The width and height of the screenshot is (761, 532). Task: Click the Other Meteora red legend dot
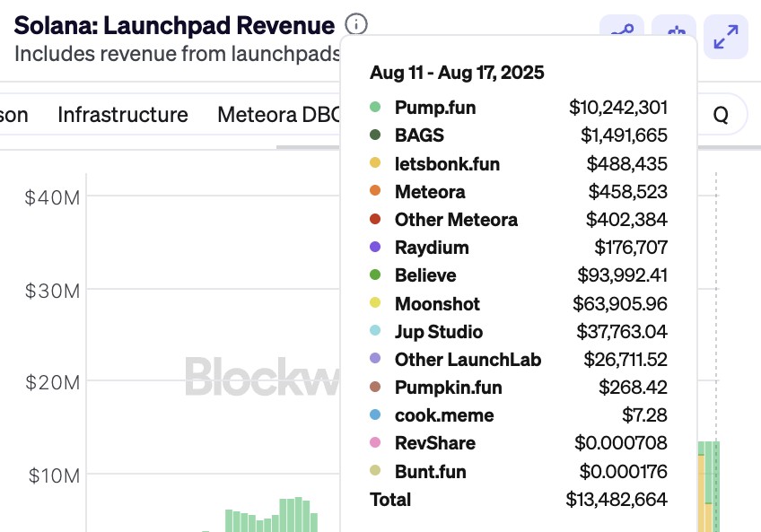[375, 218]
